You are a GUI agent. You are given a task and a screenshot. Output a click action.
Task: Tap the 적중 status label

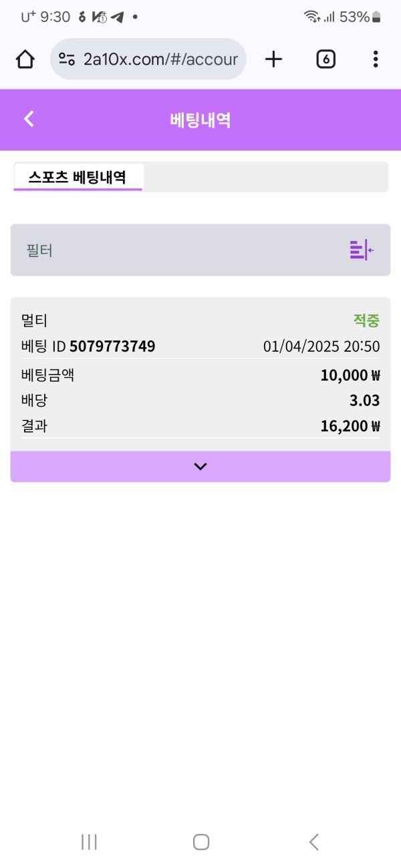point(366,320)
